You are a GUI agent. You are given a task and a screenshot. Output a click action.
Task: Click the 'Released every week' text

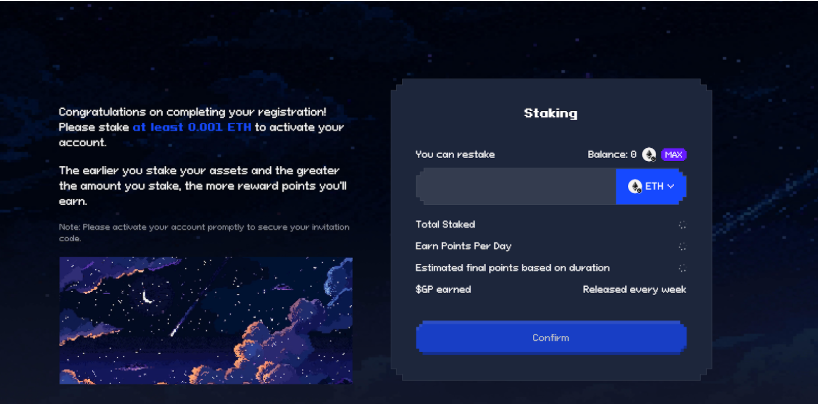(635, 290)
